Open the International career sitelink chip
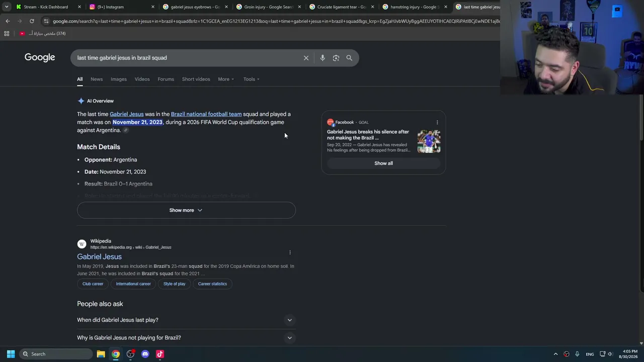Screen dimensions: 644x362 pyautogui.click(x=133, y=284)
